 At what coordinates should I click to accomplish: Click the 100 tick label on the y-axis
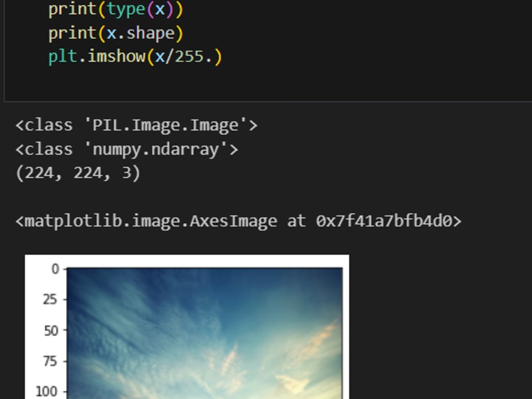tap(47, 392)
